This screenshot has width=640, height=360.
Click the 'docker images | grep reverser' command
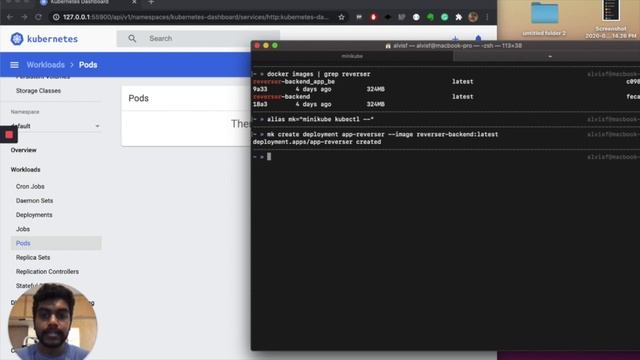point(318,74)
